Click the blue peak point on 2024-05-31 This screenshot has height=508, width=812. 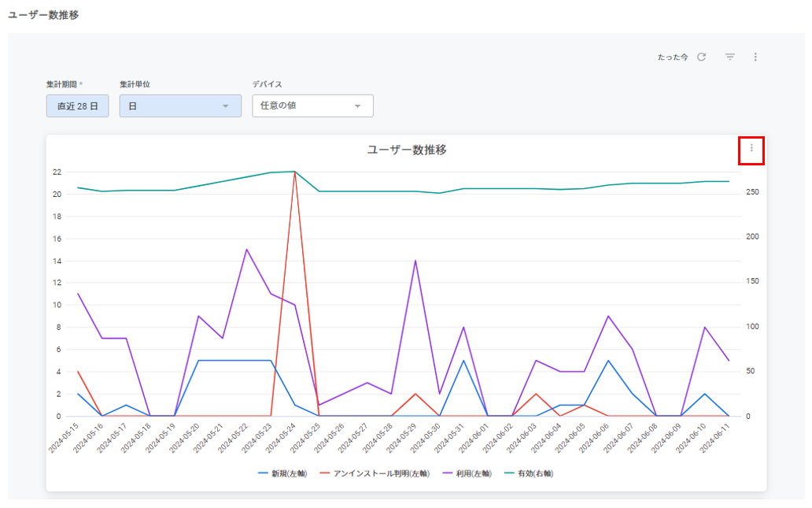tap(463, 360)
